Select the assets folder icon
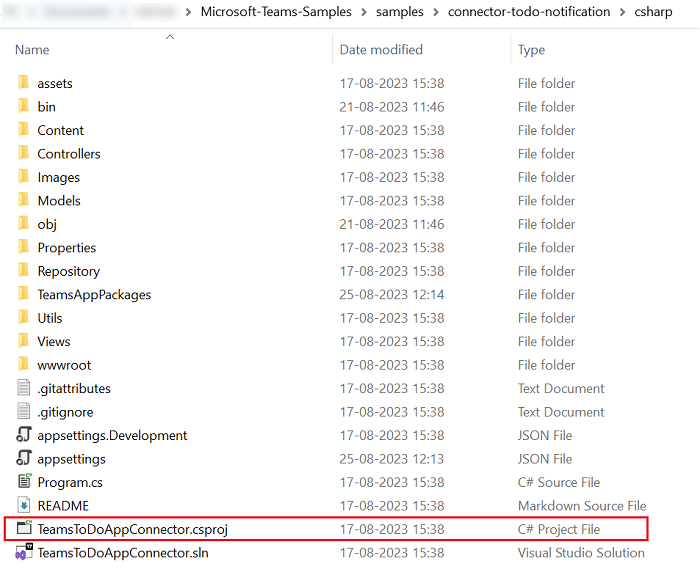This screenshot has height=572, width=700. tap(24, 83)
